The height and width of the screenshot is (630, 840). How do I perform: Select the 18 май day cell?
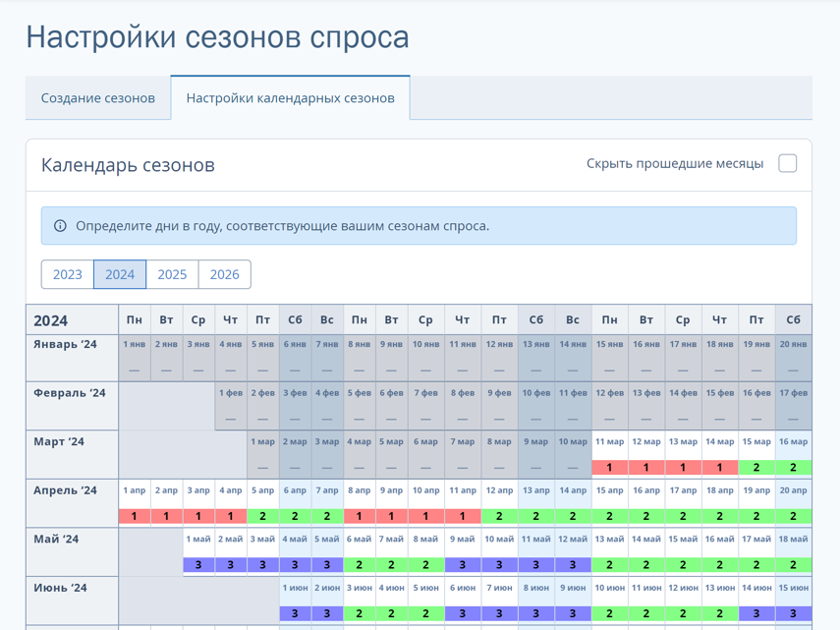[794, 550]
